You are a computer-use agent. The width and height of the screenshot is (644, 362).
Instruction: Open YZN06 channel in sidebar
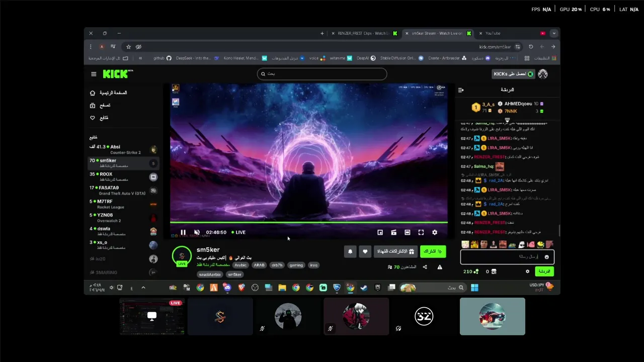123,217
